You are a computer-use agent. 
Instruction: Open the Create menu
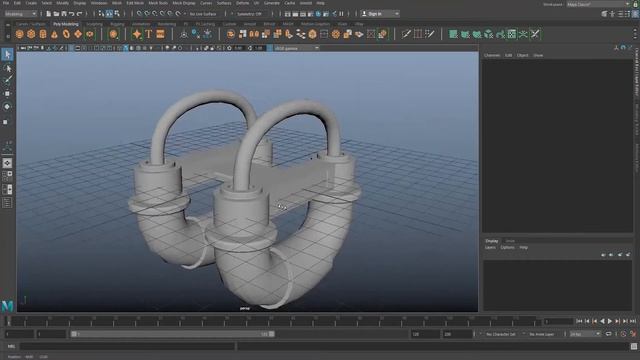[x=31, y=3]
